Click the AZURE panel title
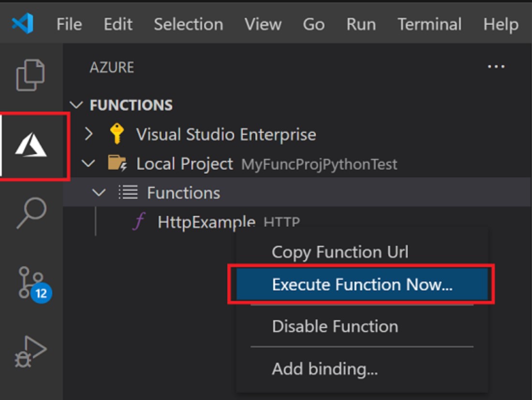Image resolution: width=532 pixels, height=400 pixels. click(x=112, y=67)
